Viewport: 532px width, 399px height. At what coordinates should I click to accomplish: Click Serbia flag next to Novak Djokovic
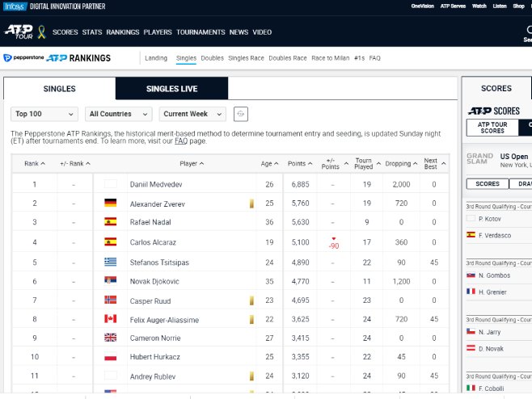point(110,280)
